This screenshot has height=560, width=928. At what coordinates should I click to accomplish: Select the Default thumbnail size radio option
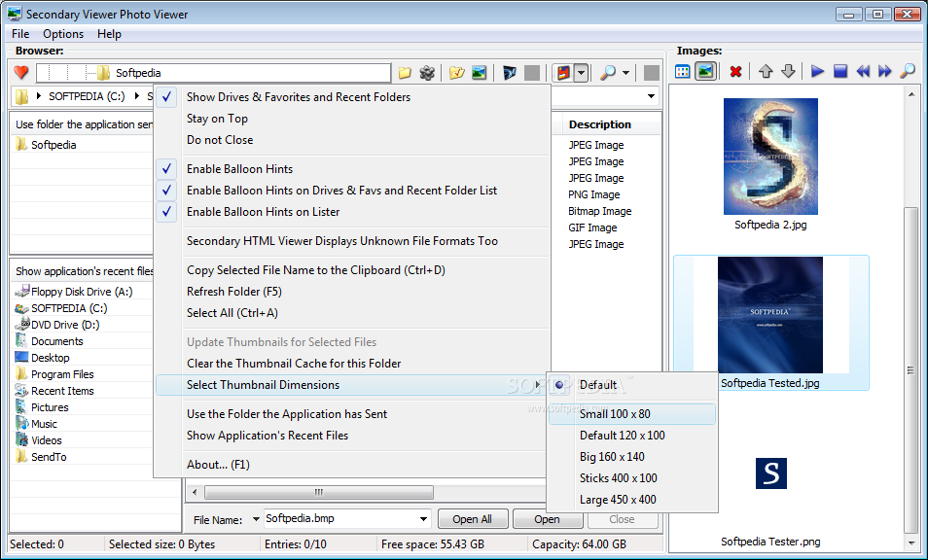click(631, 385)
